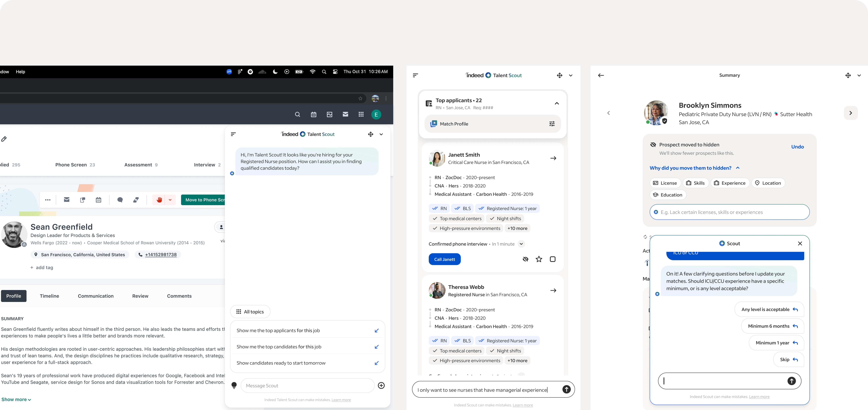Click the red hand reject icon
The width and height of the screenshot is (868, 410).
point(159,200)
